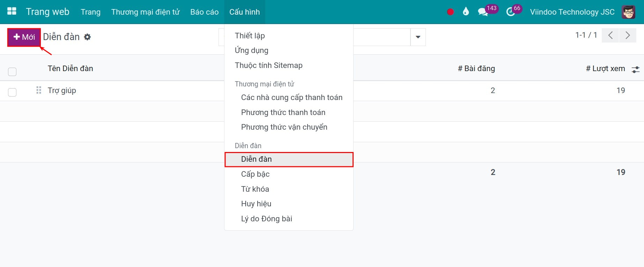
Task: Open the apps grid home menu
Action: point(12,12)
